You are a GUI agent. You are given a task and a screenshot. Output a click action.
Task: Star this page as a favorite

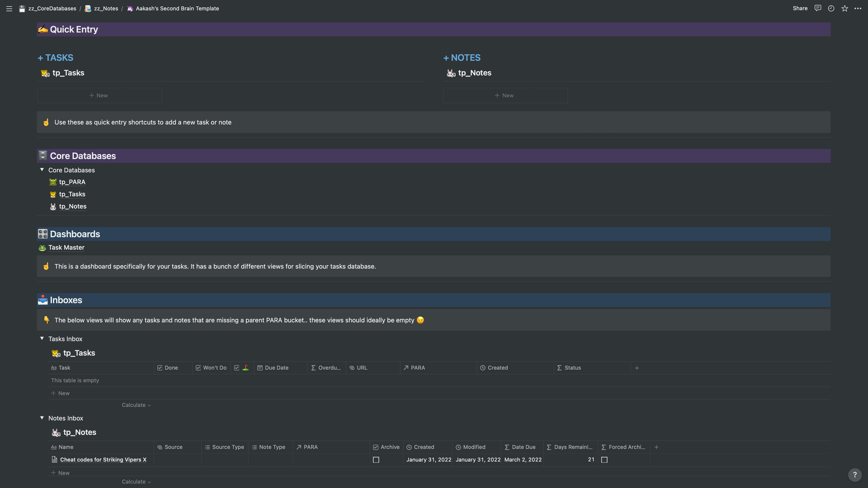(x=845, y=8)
